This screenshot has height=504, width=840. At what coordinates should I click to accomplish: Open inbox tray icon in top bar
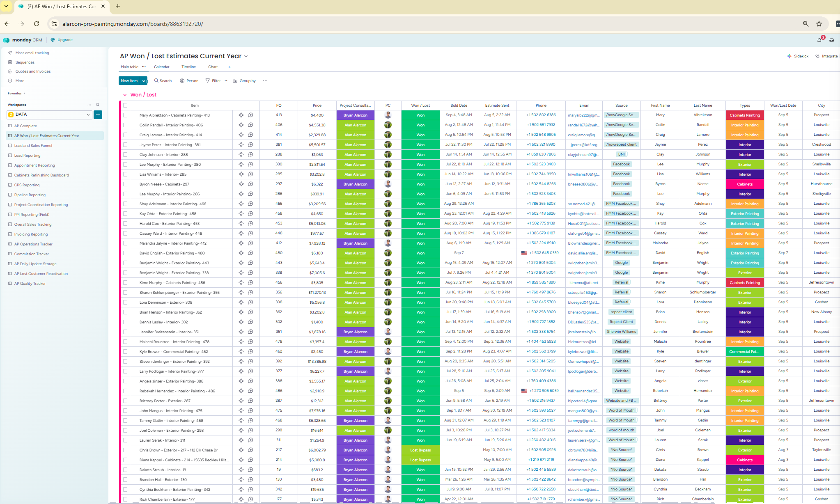pyautogui.click(x=831, y=40)
